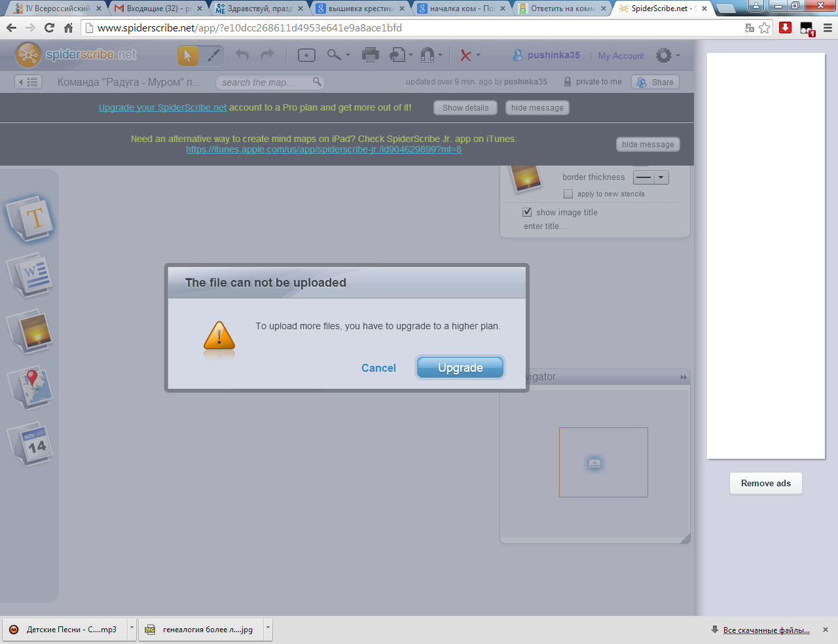This screenshot has width=838, height=644.
Task: Open the Upgrade your SpiderScribe.net link
Action: 162,107
